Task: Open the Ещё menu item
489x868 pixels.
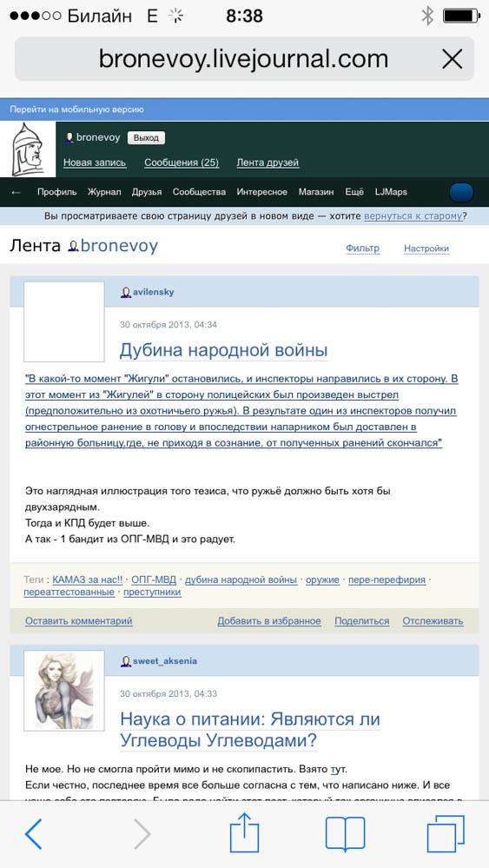Action: (x=354, y=192)
